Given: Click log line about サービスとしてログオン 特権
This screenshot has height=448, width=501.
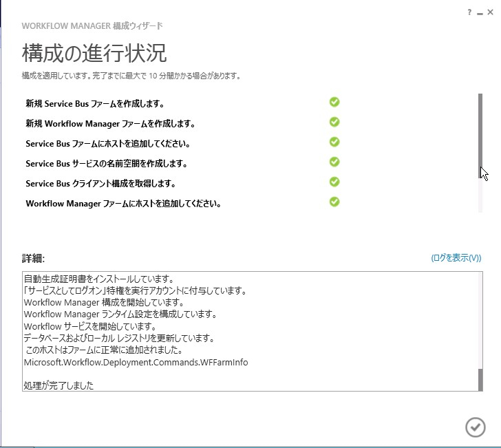Looking at the screenshot, I should (x=135, y=291).
